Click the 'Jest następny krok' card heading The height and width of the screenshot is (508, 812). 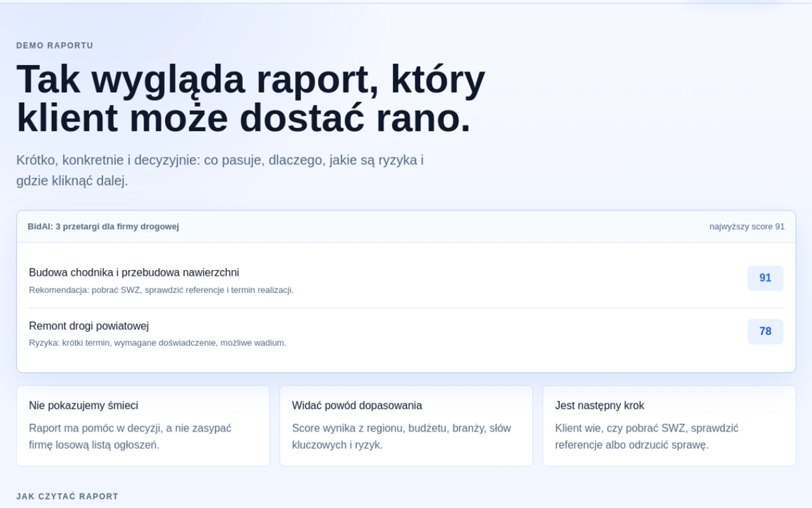[x=599, y=405]
